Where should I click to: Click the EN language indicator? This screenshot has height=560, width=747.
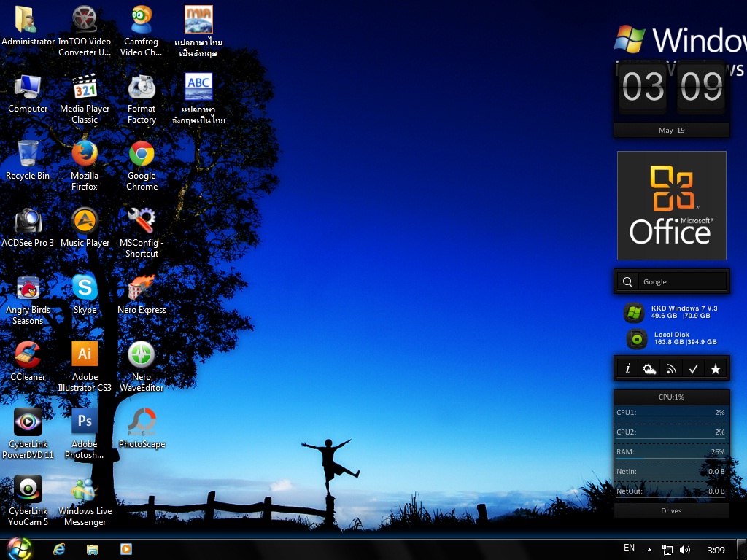click(629, 548)
